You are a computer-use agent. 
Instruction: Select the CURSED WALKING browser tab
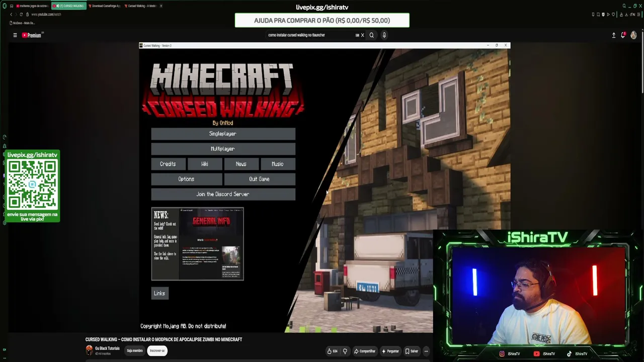coord(69,6)
